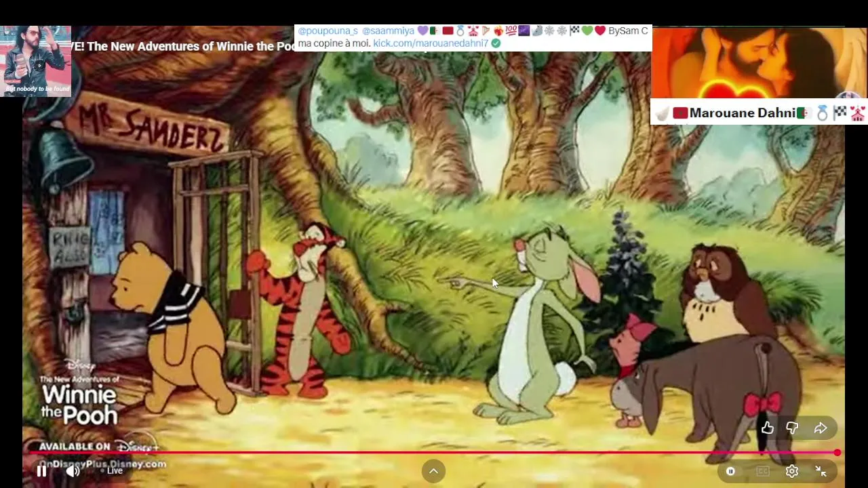
Task: Open video settings gear
Action: tap(792, 471)
